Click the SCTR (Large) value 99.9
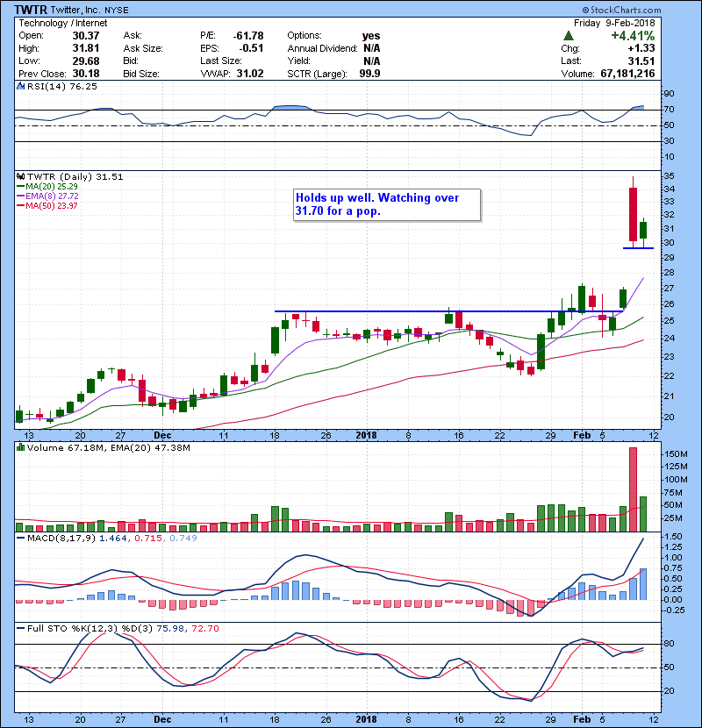The height and width of the screenshot is (728, 702). coord(369,74)
